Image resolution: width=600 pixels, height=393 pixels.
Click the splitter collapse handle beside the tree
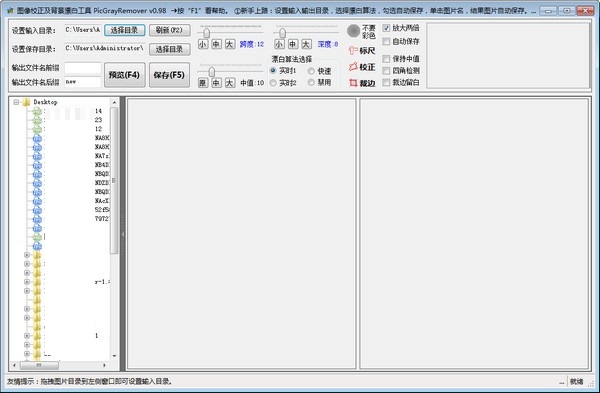click(123, 234)
